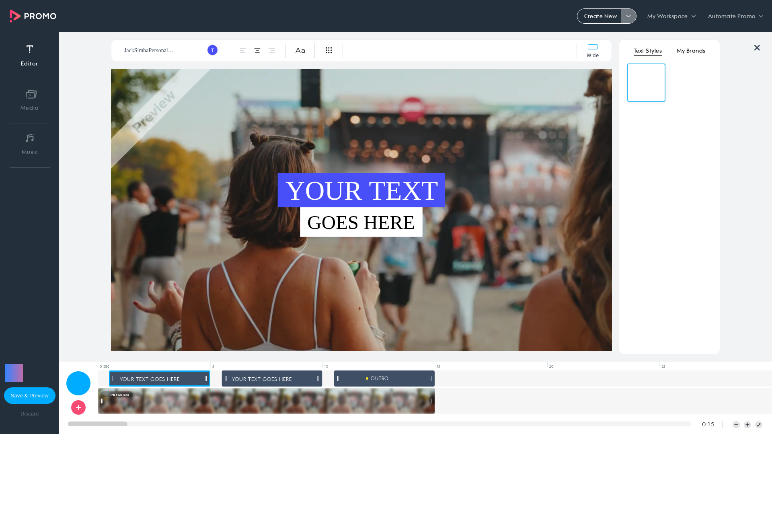Click the timeline horizontal scrollbar thumb
This screenshot has width=772, height=532.
point(98,424)
